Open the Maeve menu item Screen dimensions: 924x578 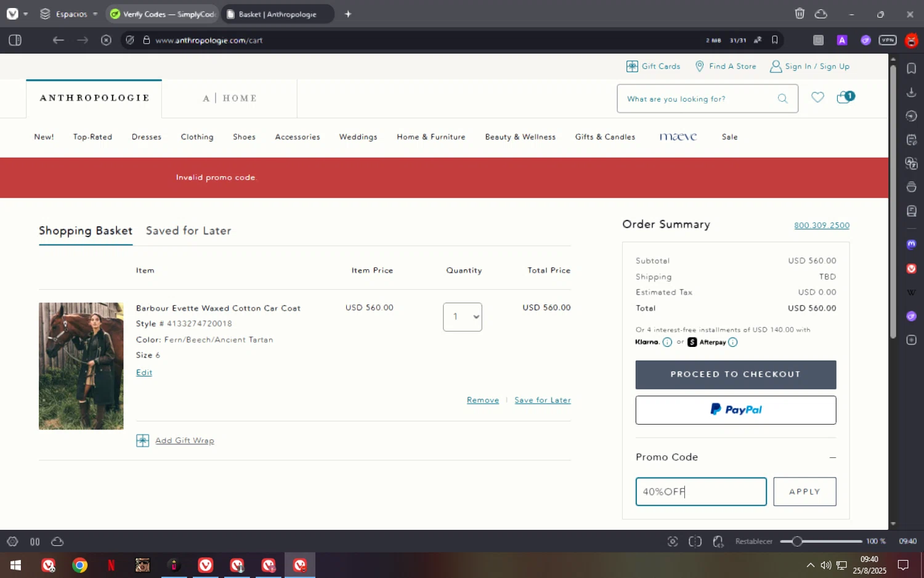tap(678, 137)
